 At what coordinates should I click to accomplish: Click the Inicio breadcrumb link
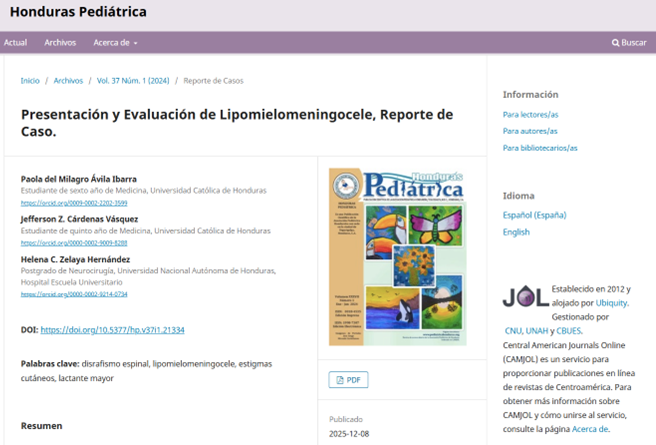tap(30, 81)
